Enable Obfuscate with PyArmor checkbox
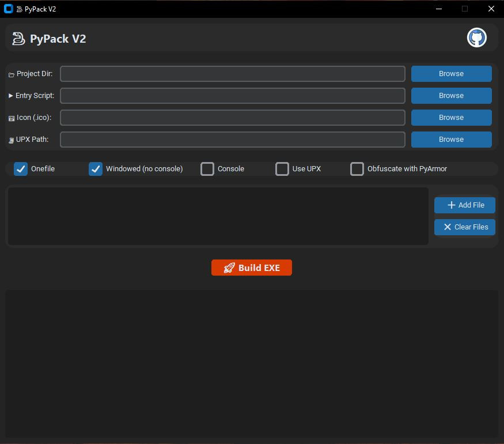The width and height of the screenshot is (504, 444). 357,169
